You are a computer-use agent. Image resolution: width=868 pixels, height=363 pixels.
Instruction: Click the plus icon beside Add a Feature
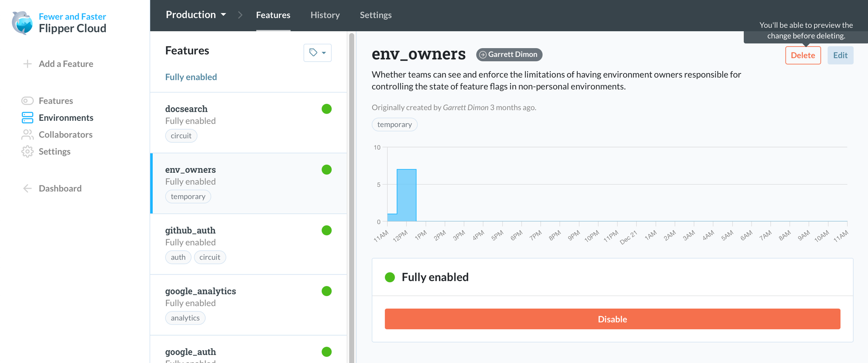[x=27, y=64]
